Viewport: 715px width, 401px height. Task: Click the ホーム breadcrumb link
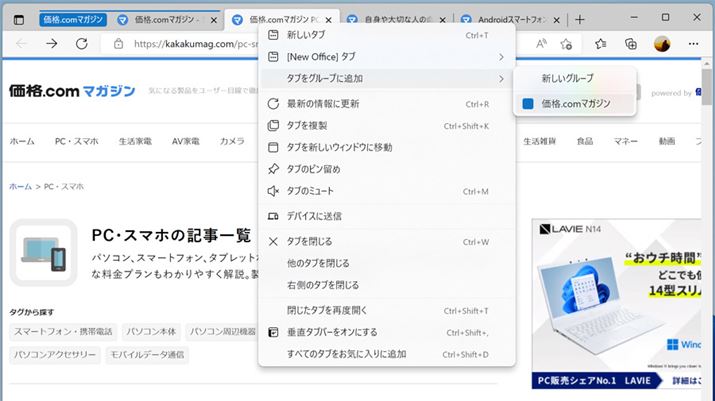tap(20, 187)
